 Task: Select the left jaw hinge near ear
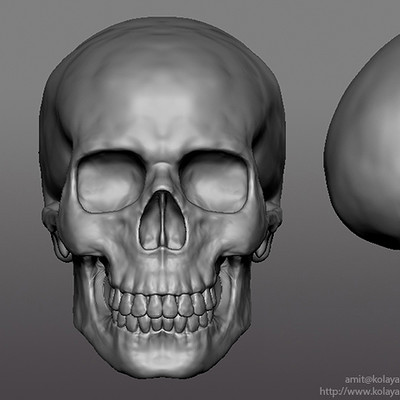[x=57, y=233]
